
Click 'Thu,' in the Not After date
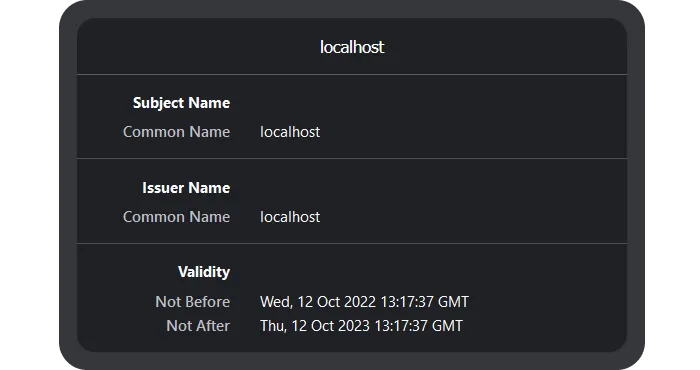pos(274,326)
